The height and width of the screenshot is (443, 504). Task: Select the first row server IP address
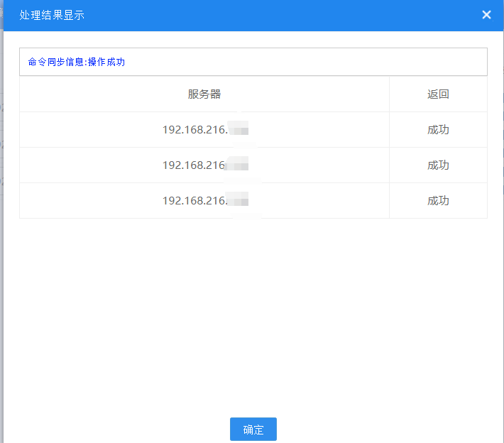coord(195,130)
